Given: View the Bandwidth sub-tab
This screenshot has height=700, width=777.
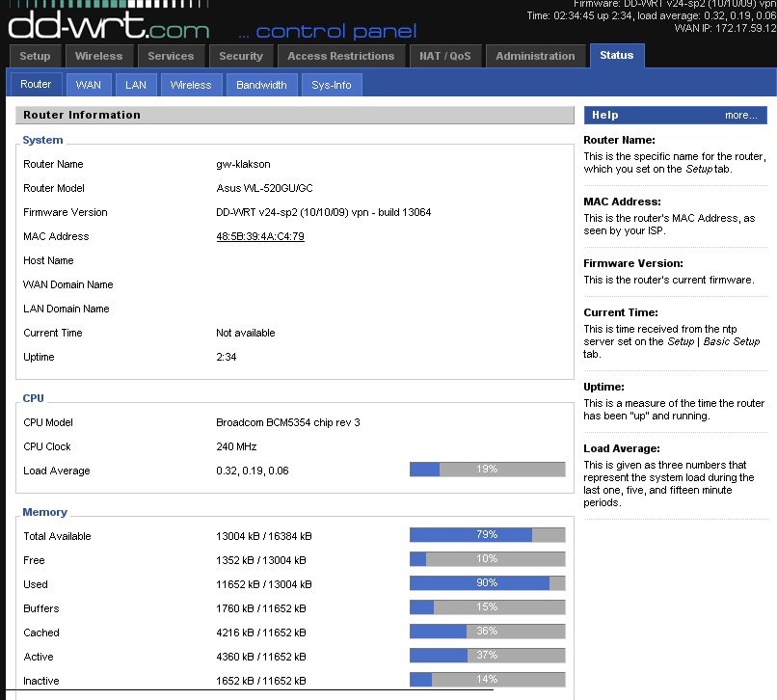Looking at the screenshot, I should point(261,85).
